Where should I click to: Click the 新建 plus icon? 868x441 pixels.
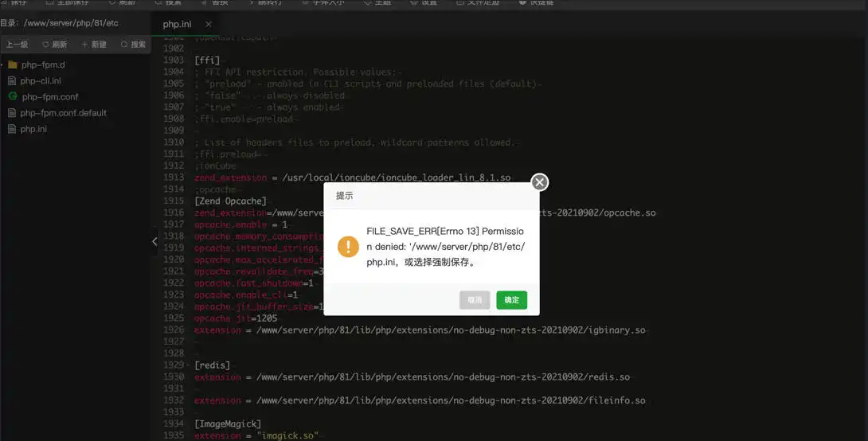[x=84, y=45]
